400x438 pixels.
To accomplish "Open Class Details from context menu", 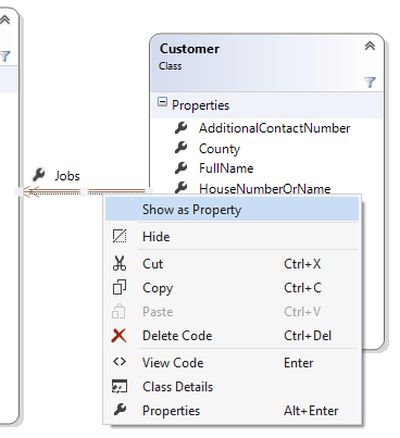I will click(x=232, y=387).
